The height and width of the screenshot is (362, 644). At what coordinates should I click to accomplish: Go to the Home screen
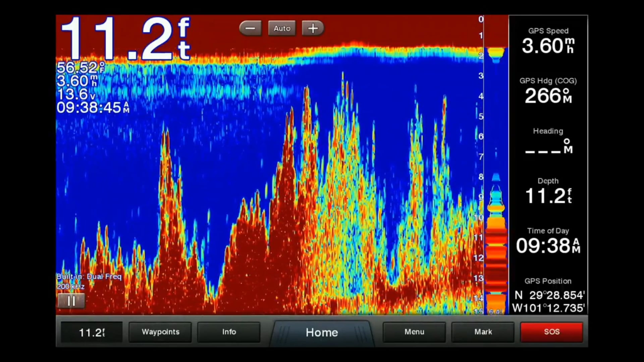(x=322, y=333)
